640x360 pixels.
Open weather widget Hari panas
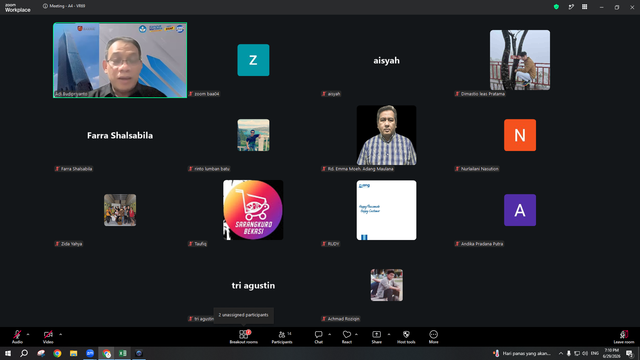522,353
